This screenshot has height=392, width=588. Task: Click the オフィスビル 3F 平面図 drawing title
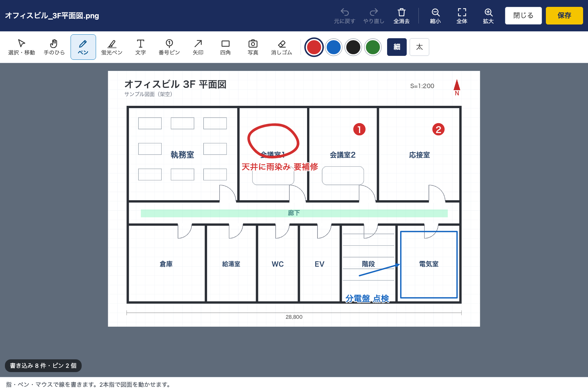pos(175,84)
